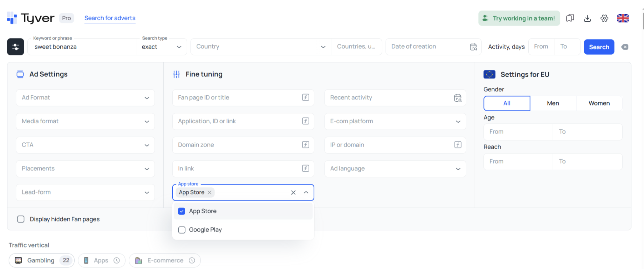Image resolution: width=644 pixels, height=272 pixels.
Task: Expand the Media format dropdown
Action: (x=86, y=121)
